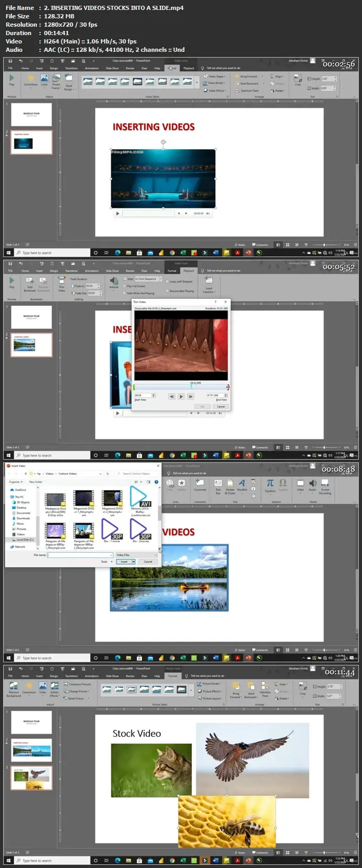Click Play in the 00:02:56 frame's ribbon
The image size is (362, 868).
click(x=12, y=80)
